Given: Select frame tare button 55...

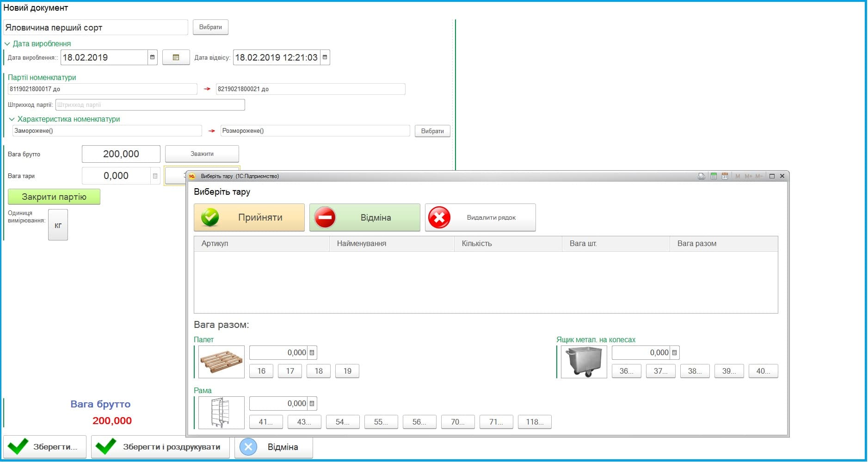Looking at the screenshot, I should [381, 422].
